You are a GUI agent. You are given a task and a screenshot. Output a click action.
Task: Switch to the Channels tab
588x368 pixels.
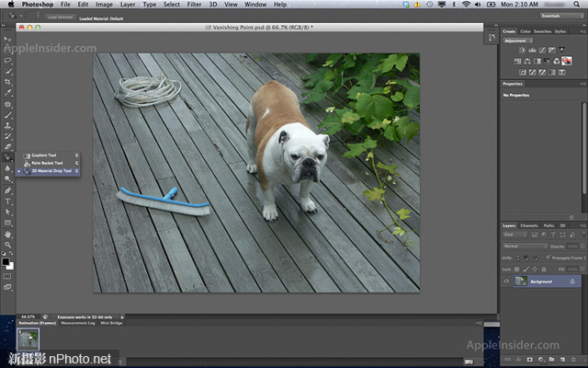pyautogui.click(x=529, y=225)
